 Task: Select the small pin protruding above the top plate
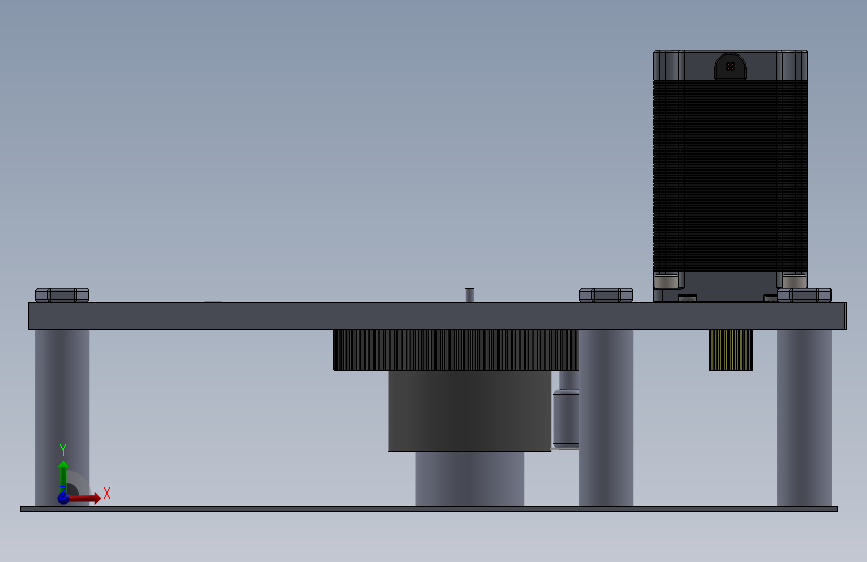[x=469, y=295]
